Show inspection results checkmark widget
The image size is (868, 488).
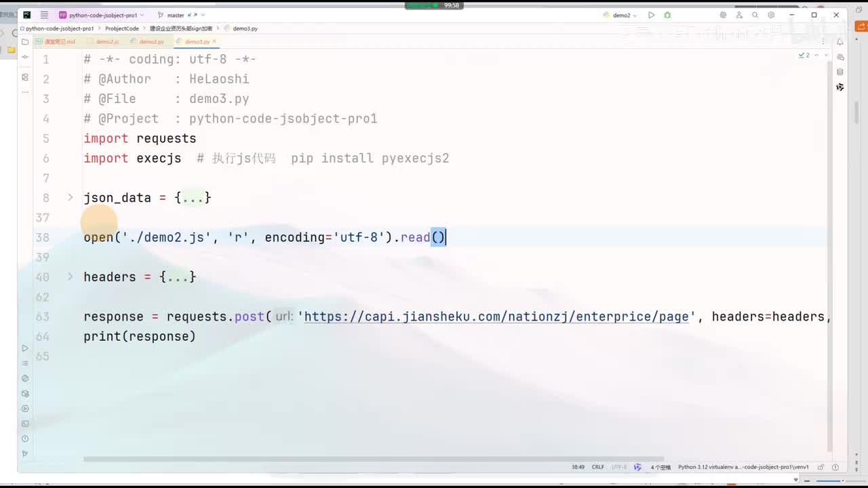pos(805,56)
